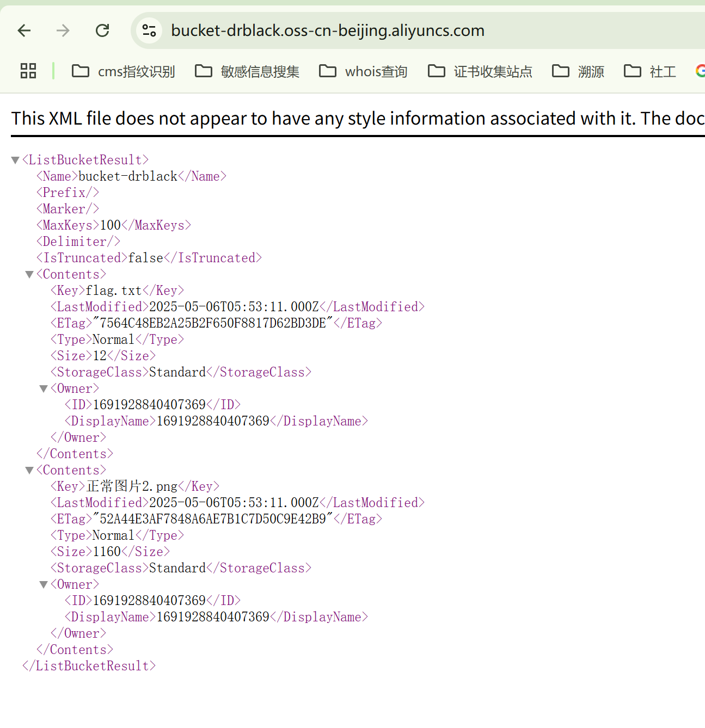Open the site information icon in the address bar

(x=149, y=30)
